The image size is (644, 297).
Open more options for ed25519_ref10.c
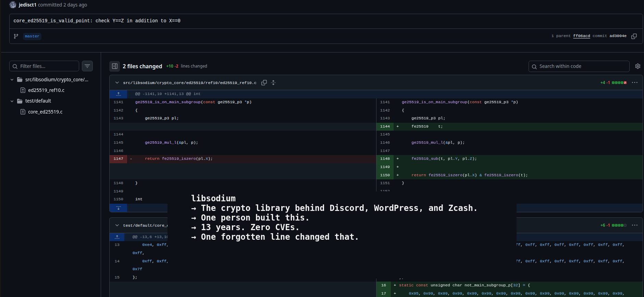click(634, 83)
